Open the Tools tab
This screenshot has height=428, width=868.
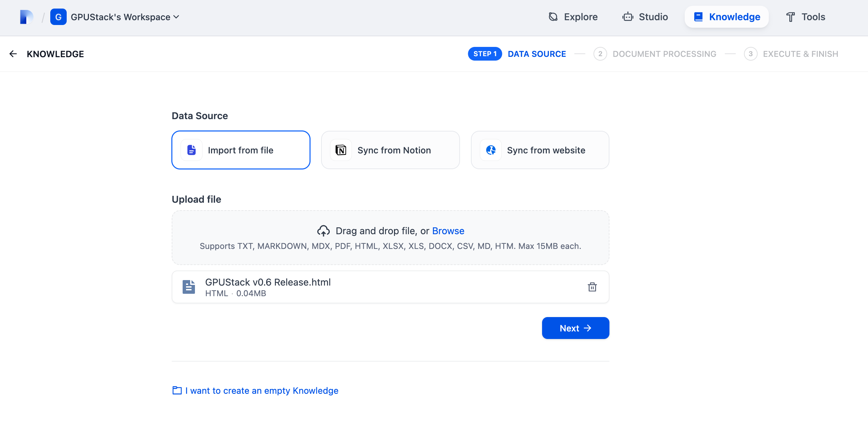click(x=805, y=17)
